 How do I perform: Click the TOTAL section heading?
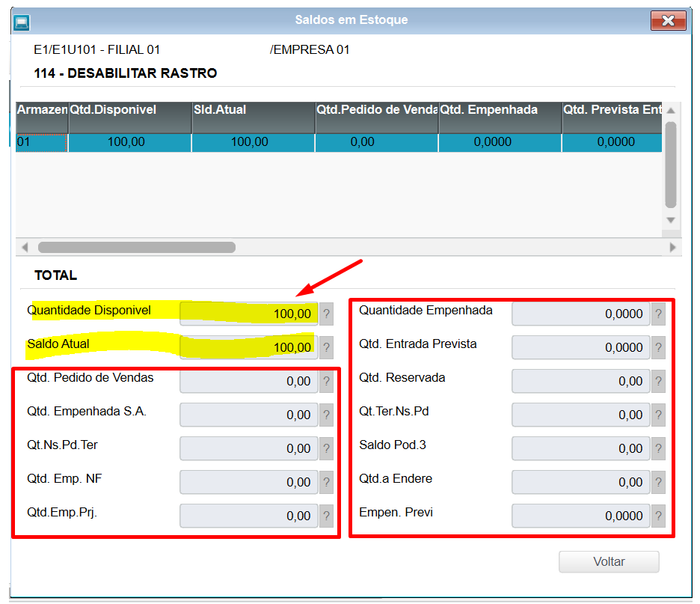point(56,275)
